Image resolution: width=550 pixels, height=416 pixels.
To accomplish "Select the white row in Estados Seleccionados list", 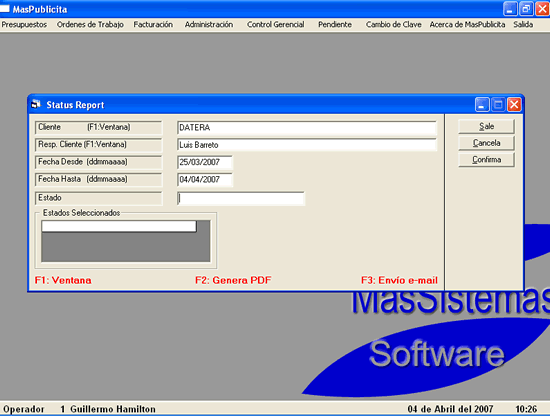I will point(119,226).
